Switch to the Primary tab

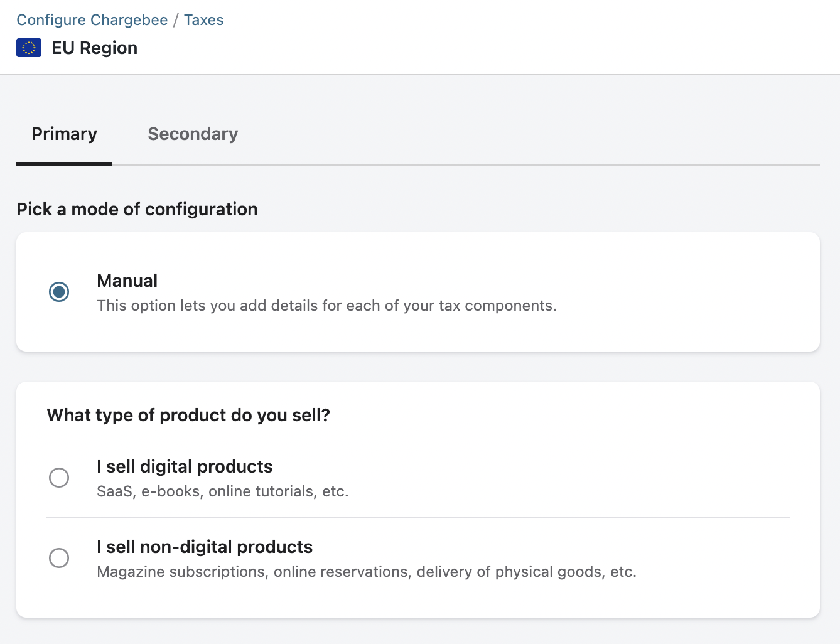tap(64, 134)
